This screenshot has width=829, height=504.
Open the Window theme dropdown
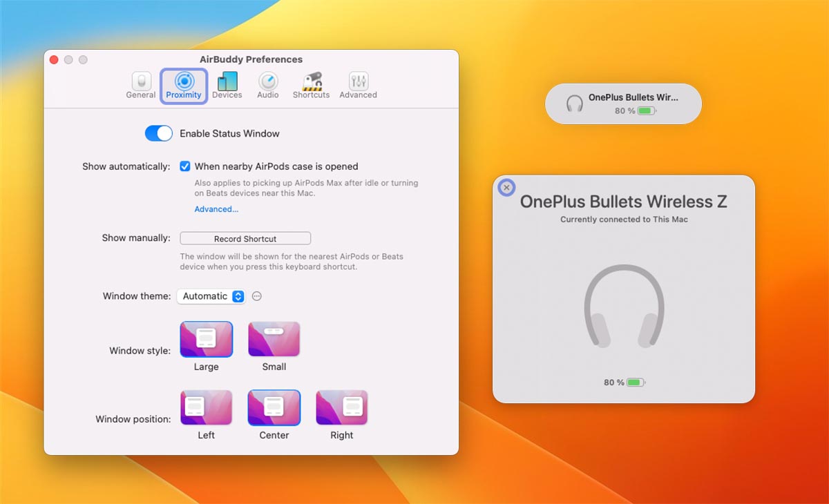click(x=211, y=296)
